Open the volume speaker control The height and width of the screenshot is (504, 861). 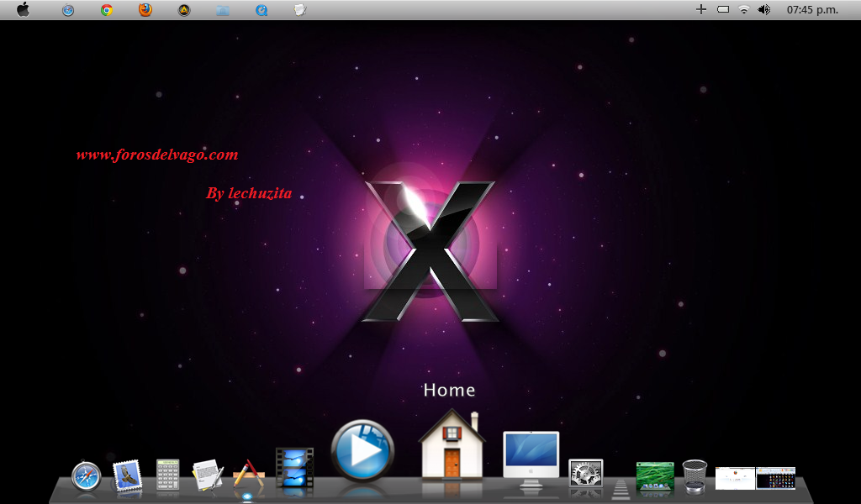(x=763, y=9)
